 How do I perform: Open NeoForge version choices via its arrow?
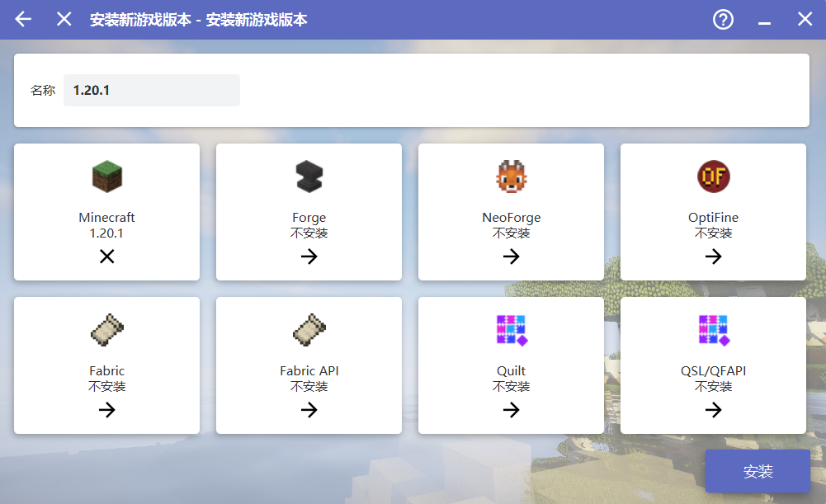(x=511, y=257)
